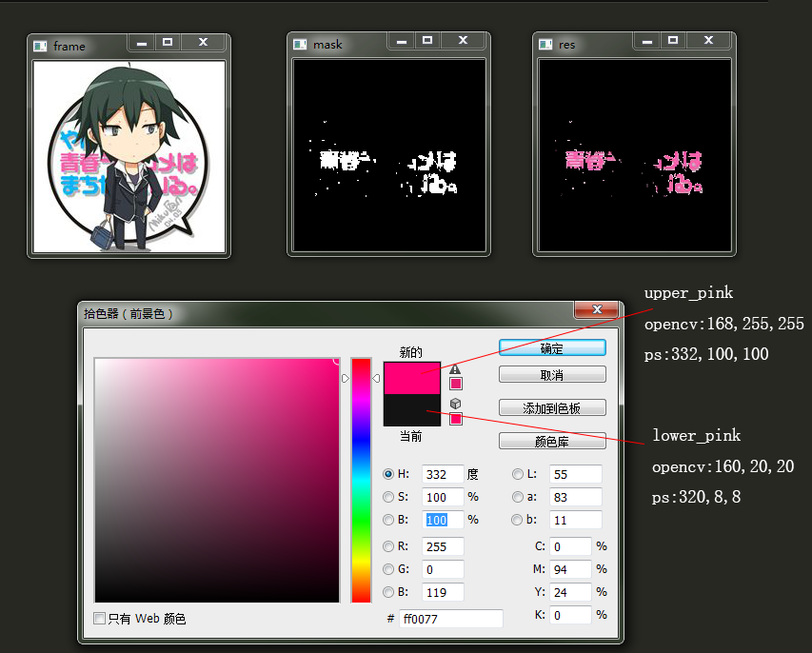Click the L field showing 55

point(576,474)
